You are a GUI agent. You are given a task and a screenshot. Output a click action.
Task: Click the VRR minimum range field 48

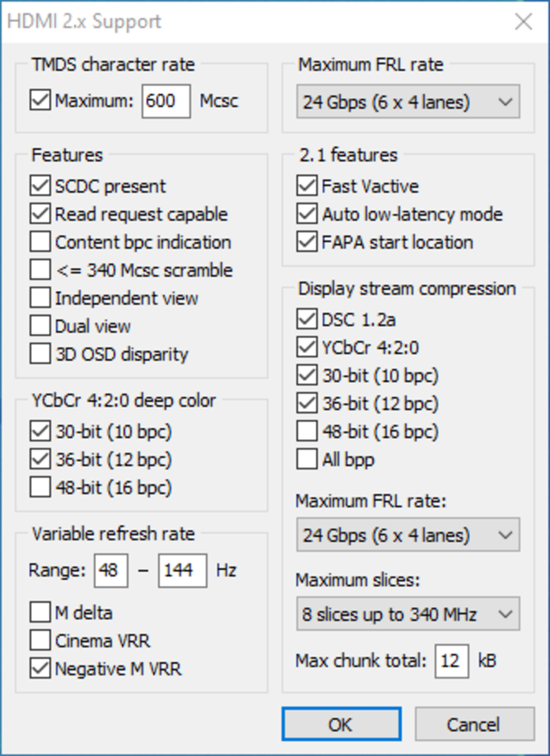pyautogui.click(x=111, y=570)
